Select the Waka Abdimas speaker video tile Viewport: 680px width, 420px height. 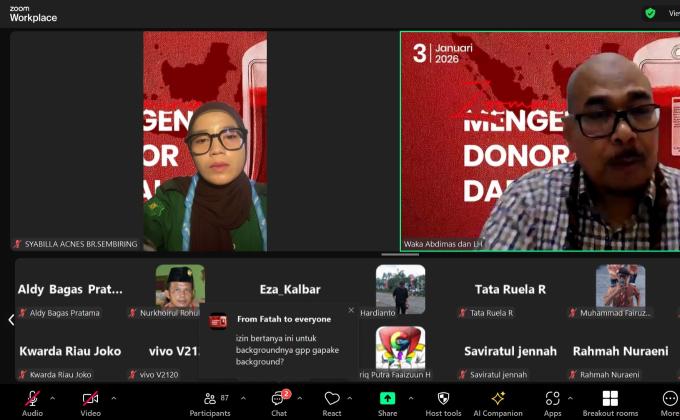click(x=540, y=140)
